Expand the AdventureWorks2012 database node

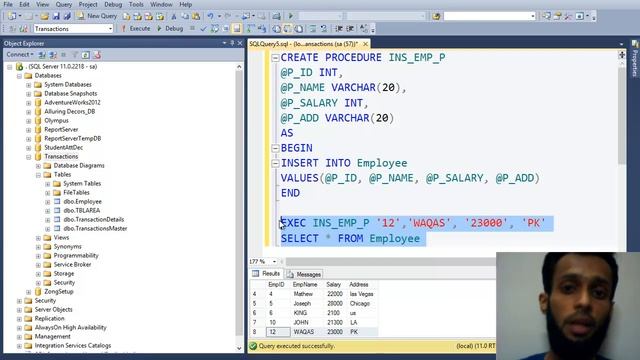(29, 103)
